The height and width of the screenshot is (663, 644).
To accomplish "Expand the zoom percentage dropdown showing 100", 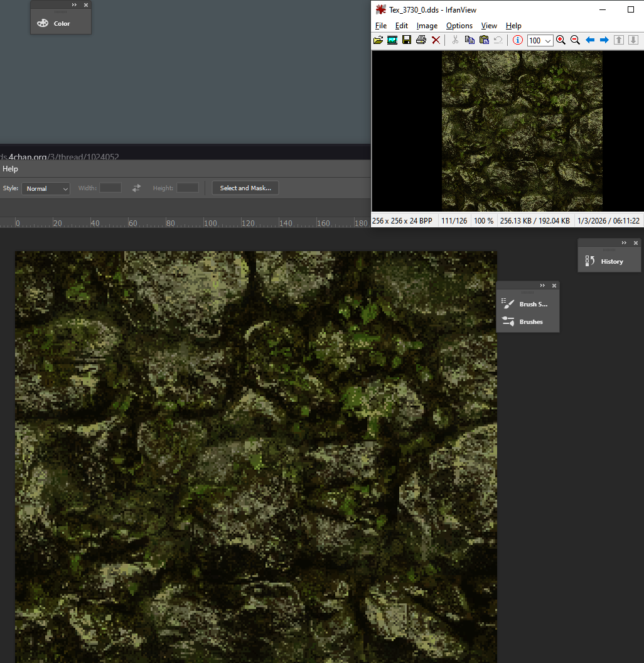I will click(x=548, y=41).
